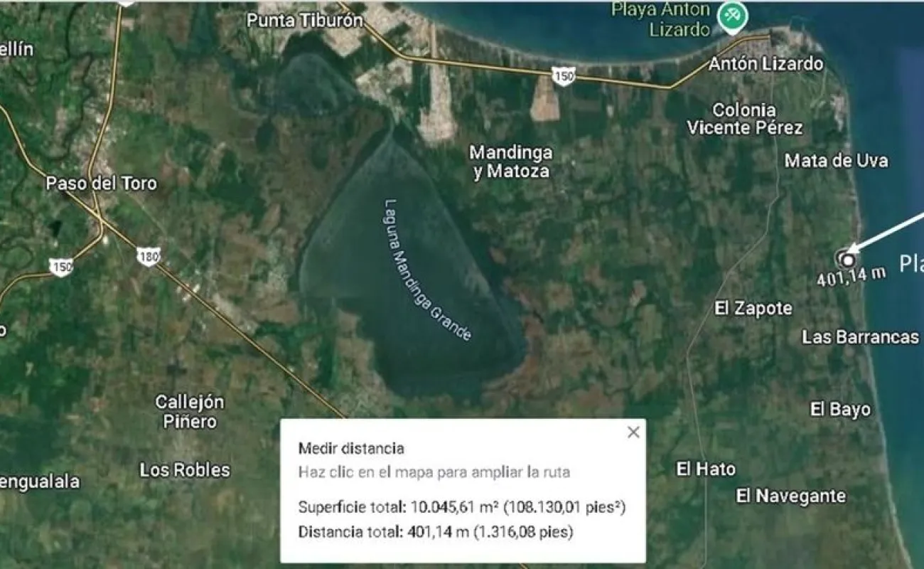Click the El Navegante label
This screenshot has width=924, height=569.
coord(791,496)
